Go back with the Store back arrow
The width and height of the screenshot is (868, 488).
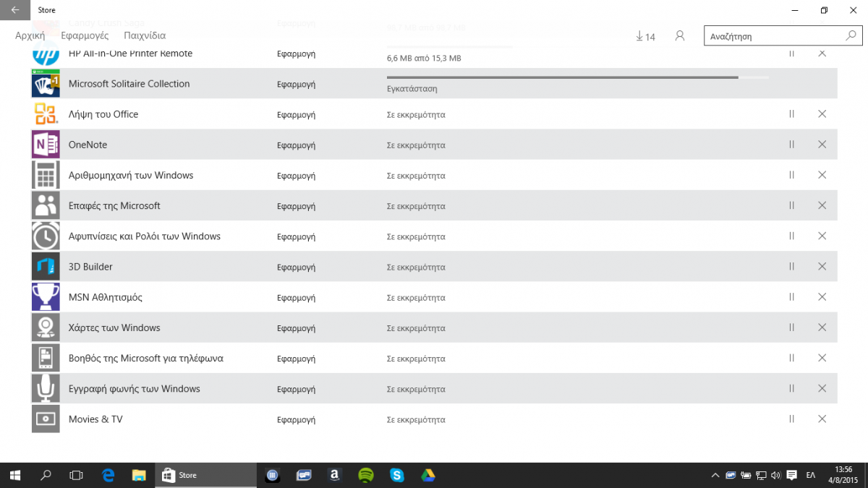click(15, 10)
